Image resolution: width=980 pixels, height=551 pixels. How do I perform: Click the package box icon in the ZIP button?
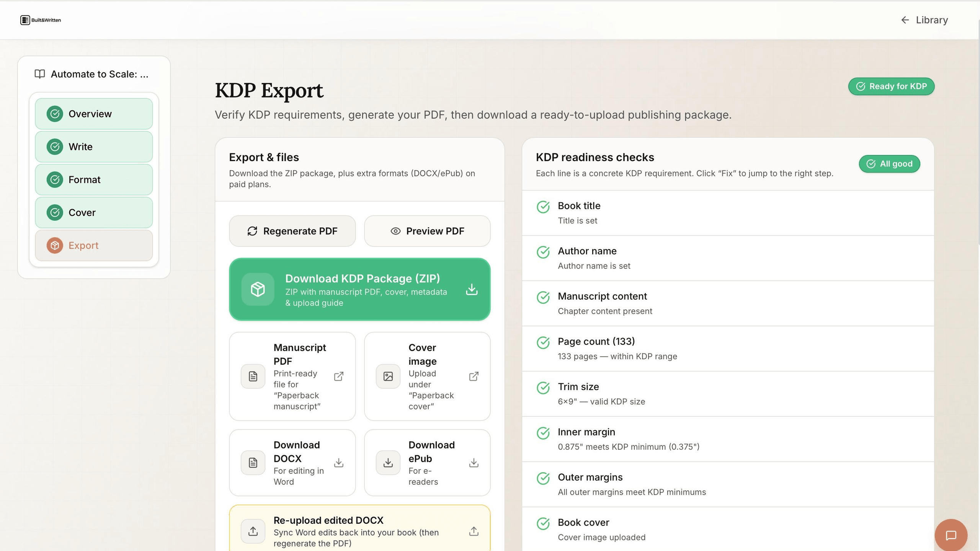(x=258, y=289)
